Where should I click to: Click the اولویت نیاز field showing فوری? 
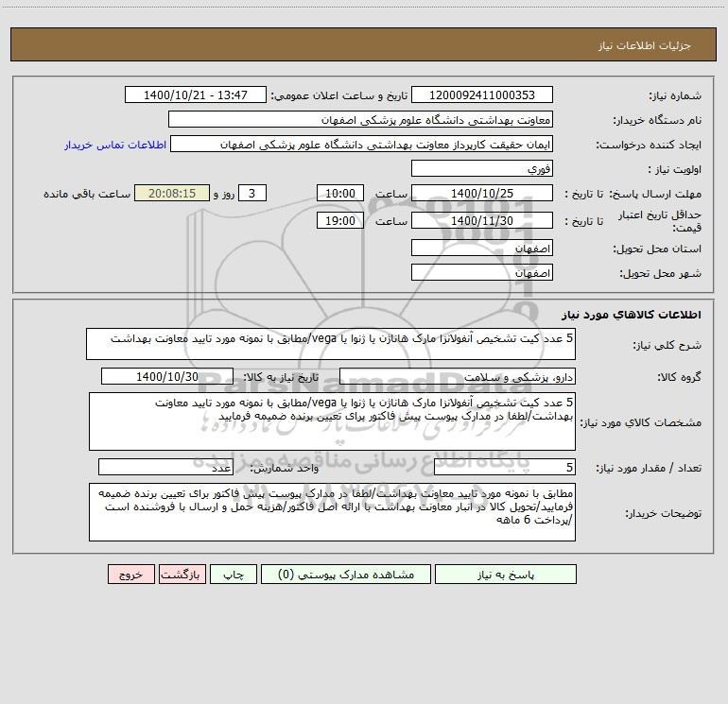[482, 168]
